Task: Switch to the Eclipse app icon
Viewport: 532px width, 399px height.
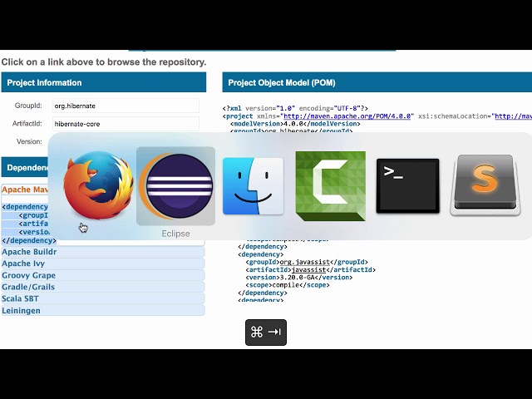Action: tap(175, 186)
